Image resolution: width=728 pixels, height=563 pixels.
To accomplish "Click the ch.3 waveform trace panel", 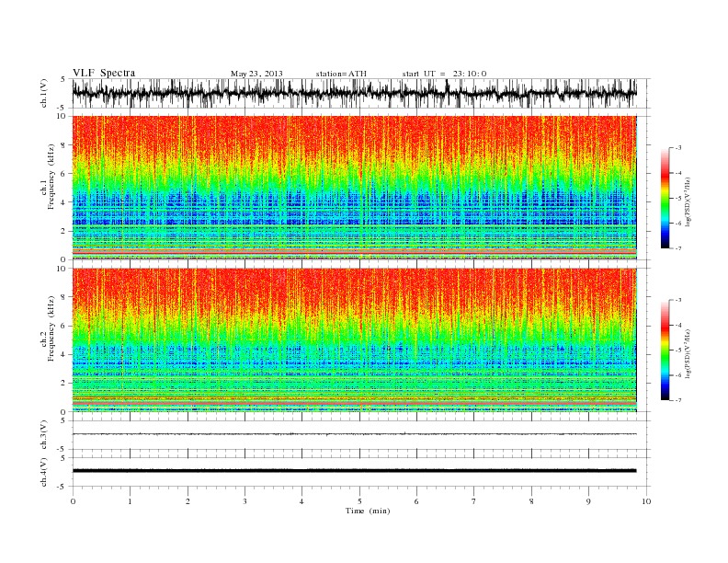I will click(x=361, y=435).
